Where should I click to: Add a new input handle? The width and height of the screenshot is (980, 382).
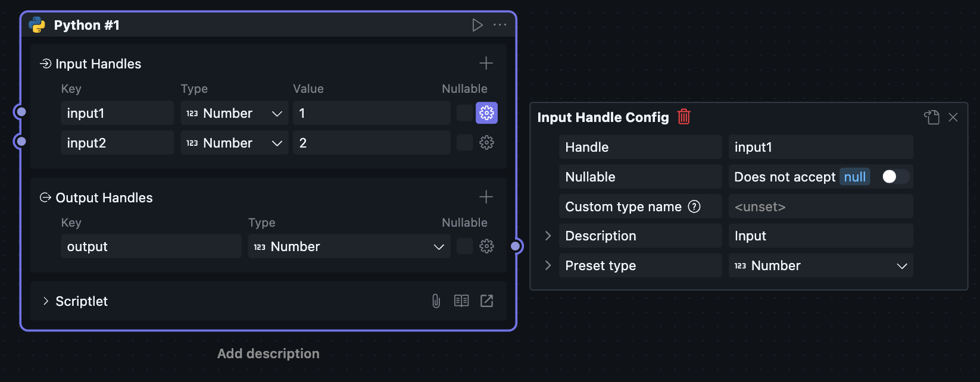point(486,63)
